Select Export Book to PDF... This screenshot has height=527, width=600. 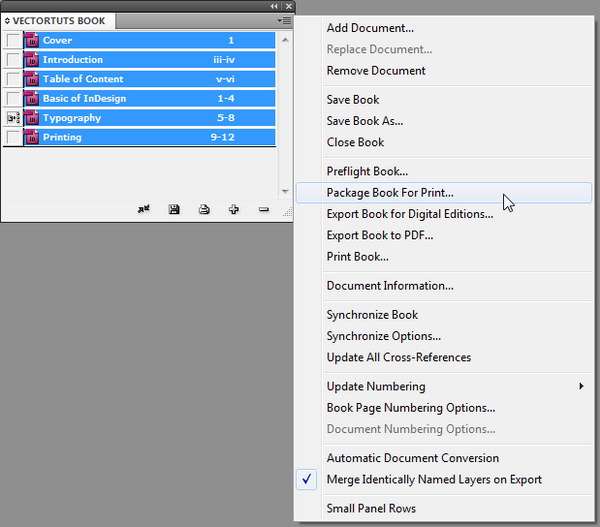click(x=380, y=235)
